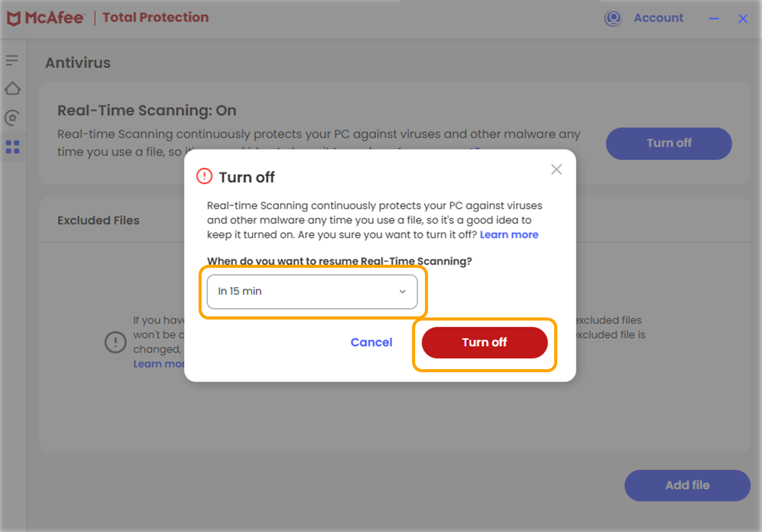762x532 pixels.
Task: Close the Turn off dialog with X
Action: click(556, 169)
